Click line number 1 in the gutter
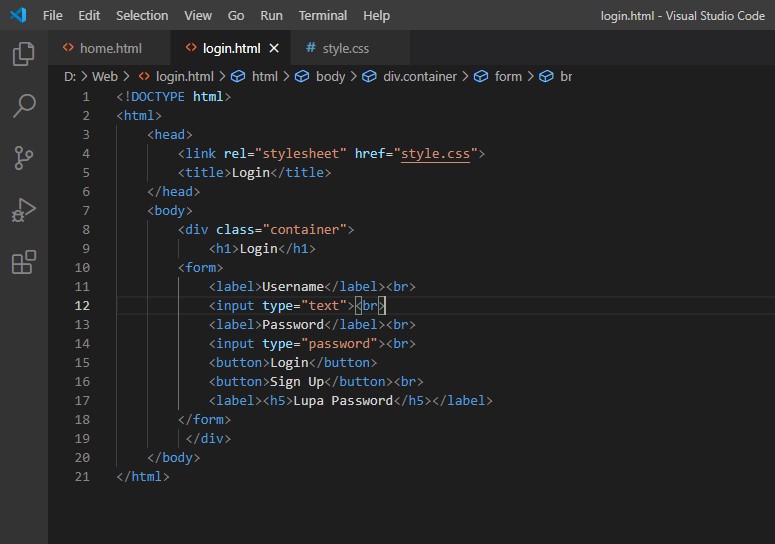 [86, 96]
